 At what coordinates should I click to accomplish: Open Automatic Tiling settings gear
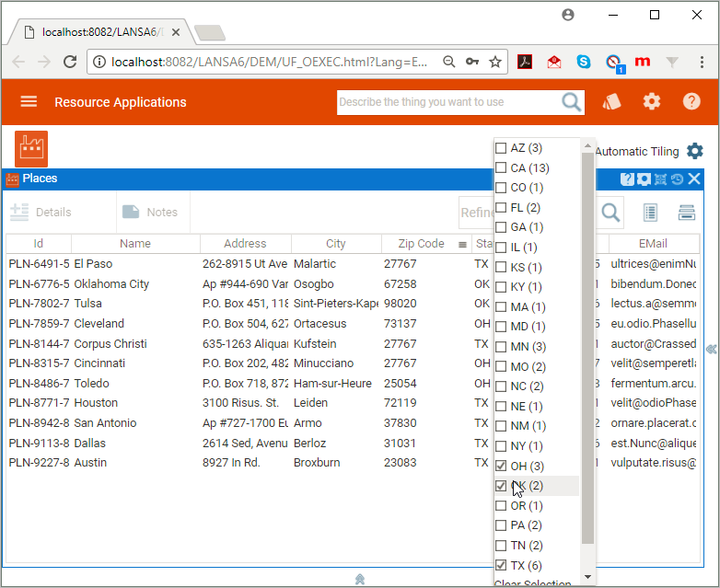[695, 151]
